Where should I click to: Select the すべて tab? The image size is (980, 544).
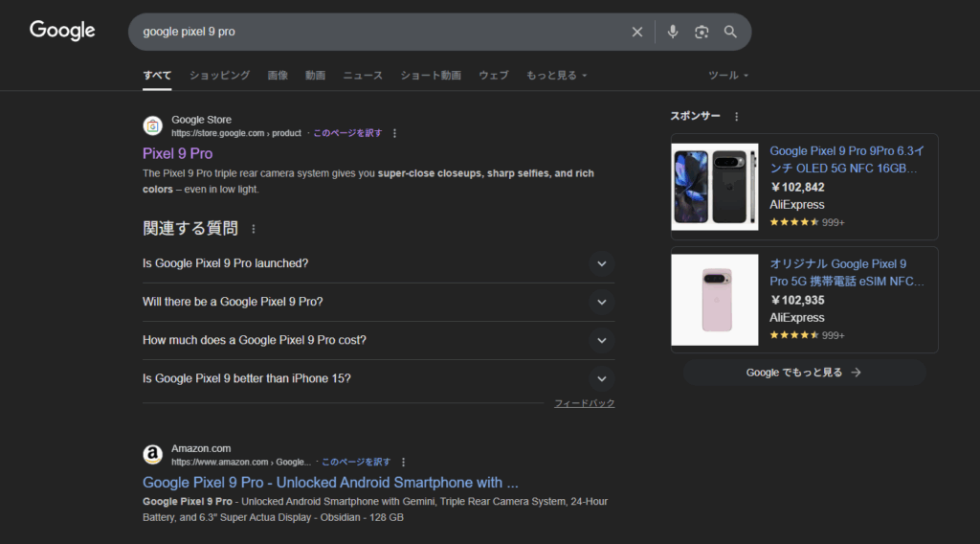[157, 76]
